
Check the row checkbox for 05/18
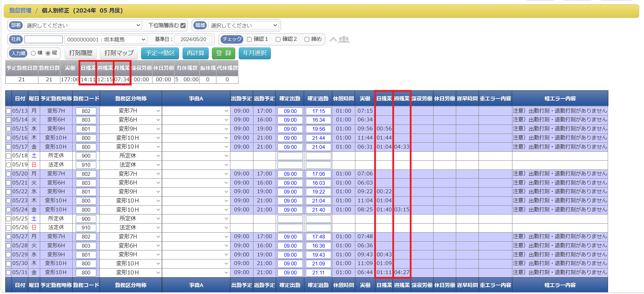pos(9,156)
